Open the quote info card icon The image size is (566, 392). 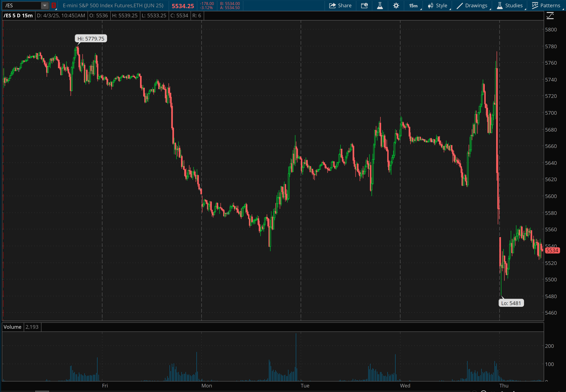364,6
